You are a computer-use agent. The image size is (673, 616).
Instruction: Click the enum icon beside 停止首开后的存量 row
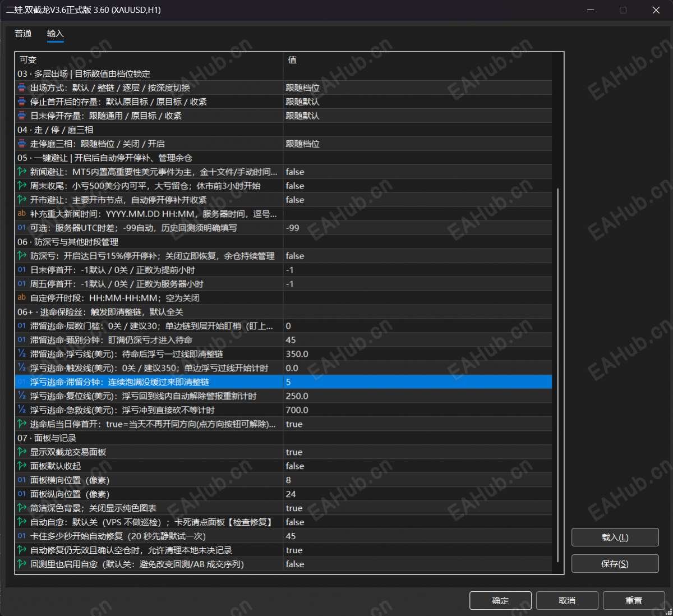22,102
